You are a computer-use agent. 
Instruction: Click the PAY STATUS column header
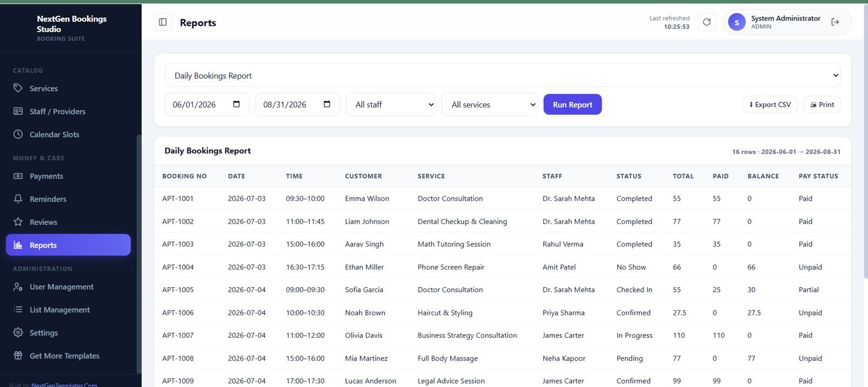818,176
